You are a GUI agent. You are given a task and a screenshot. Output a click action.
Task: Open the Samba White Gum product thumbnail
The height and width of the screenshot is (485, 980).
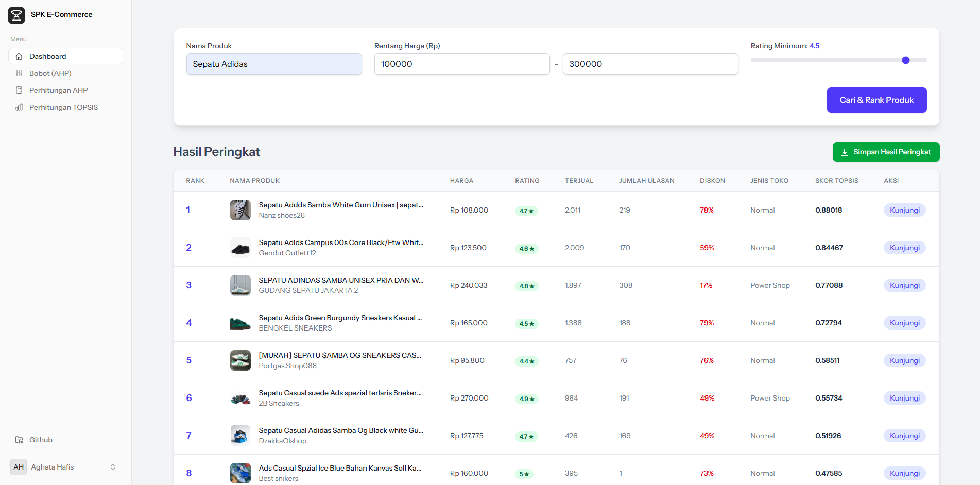click(x=240, y=210)
